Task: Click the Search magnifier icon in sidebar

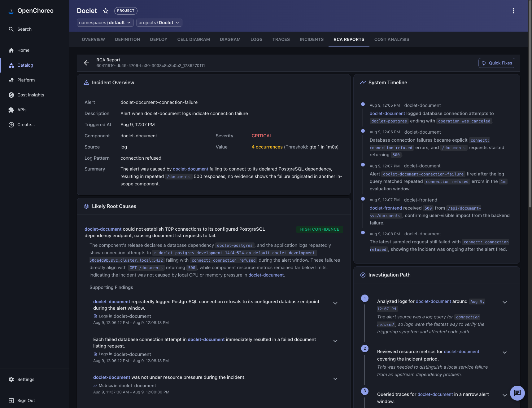Action: pyautogui.click(x=11, y=29)
